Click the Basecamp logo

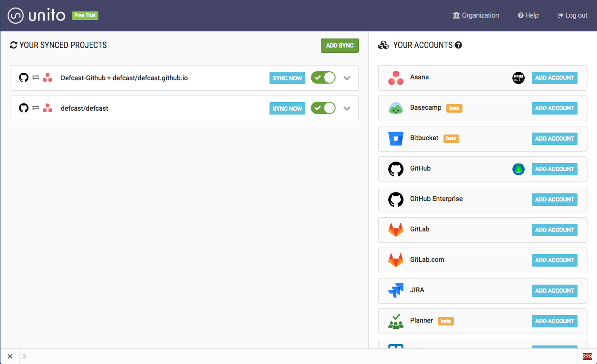point(396,108)
